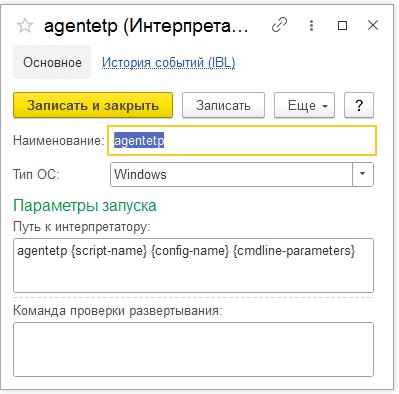Switch to the Основное tab
Image resolution: width=399 pixels, height=394 pixels.
(x=52, y=62)
